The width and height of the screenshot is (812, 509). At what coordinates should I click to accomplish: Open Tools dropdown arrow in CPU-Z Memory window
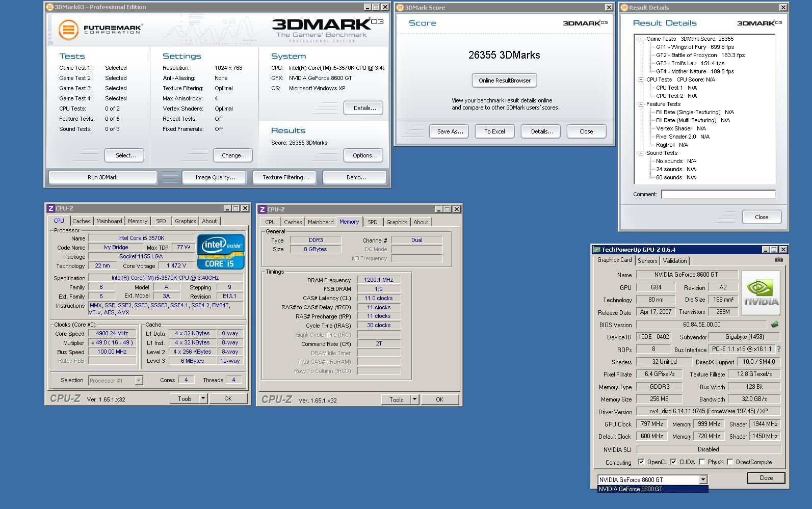[414, 399]
